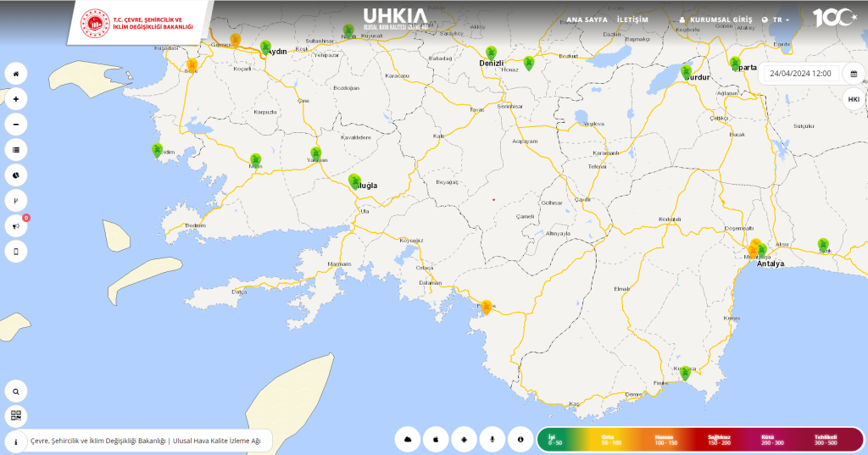This screenshot has height=455, width=868.
Task: Click the cloud icon in bottom toolbar
Action: (408, 440)
